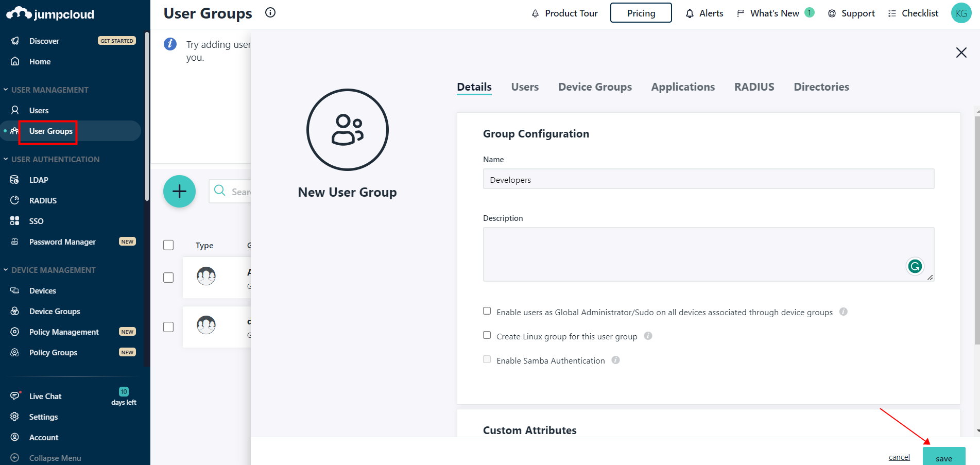Switch to the Directories tab
The image size is (980, 465).
point(821,87)
